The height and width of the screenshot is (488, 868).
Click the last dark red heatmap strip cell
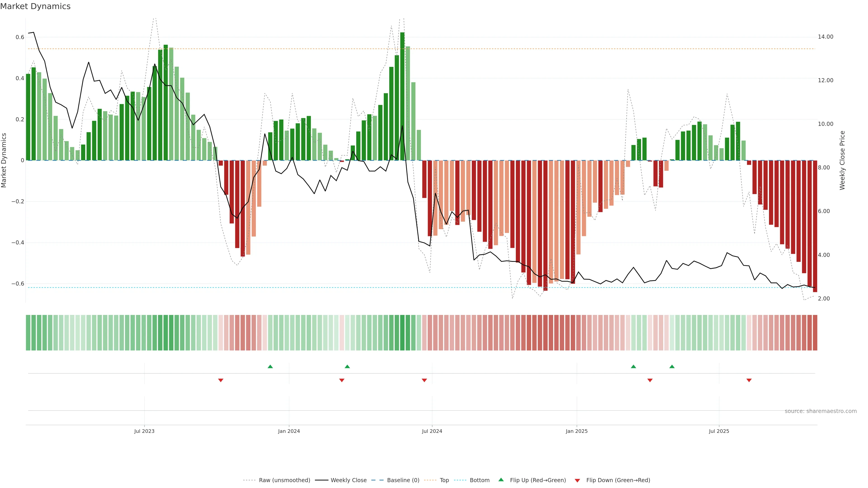click(815, 333)
